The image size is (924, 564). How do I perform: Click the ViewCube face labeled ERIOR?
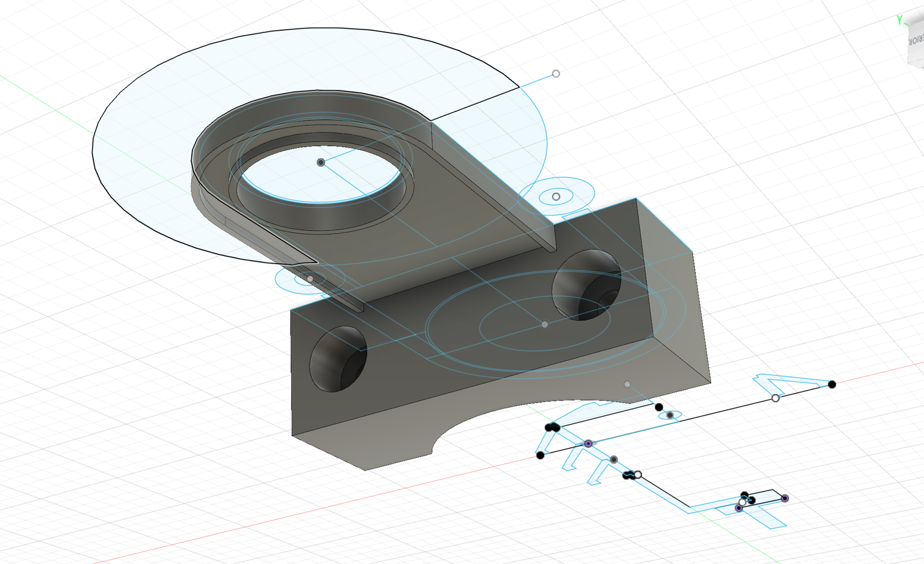click(915, 42)
